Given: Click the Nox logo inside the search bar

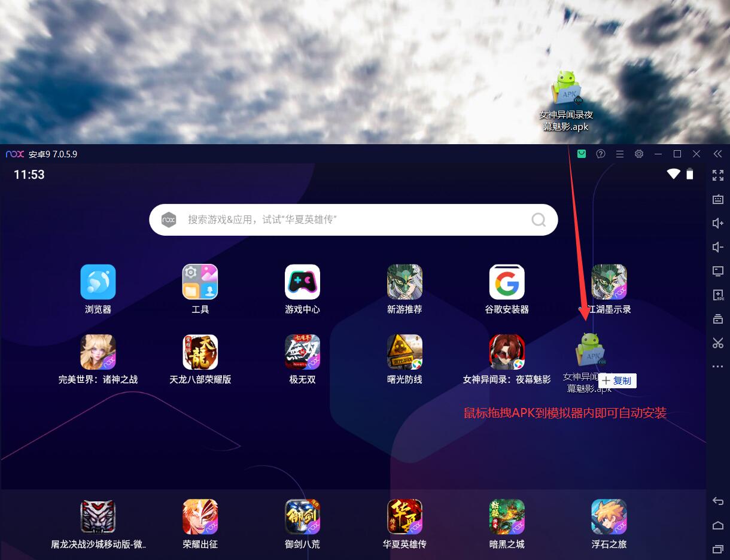Looking at the screenshot, I should (169, 220).
